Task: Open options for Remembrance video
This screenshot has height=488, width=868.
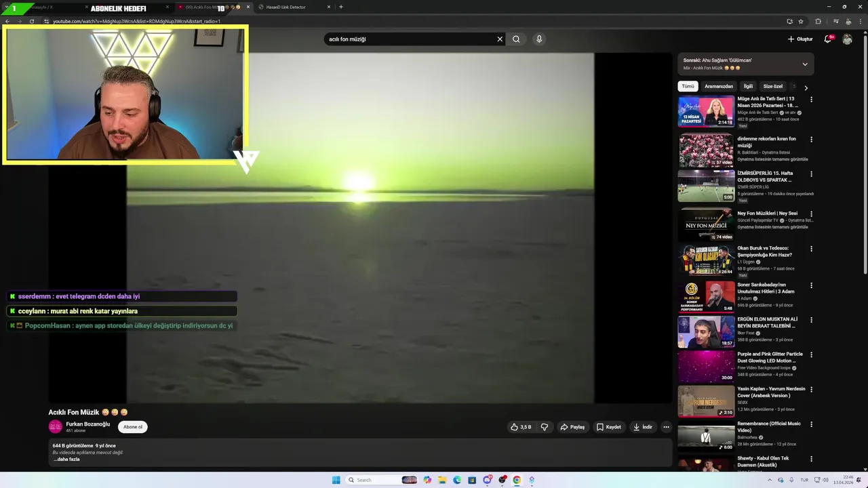Action: click(x=811, y=424)
